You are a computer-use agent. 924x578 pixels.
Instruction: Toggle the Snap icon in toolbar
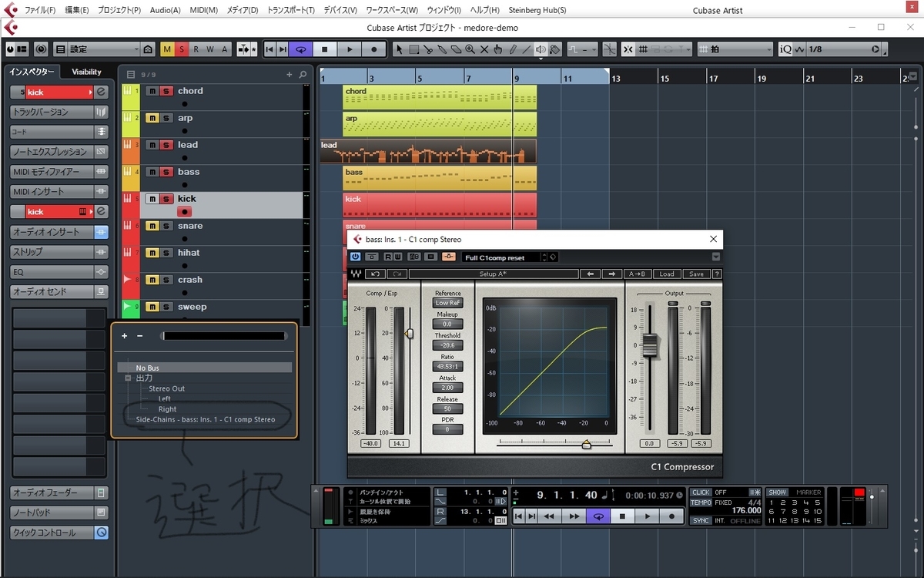[x=629, y=49]
